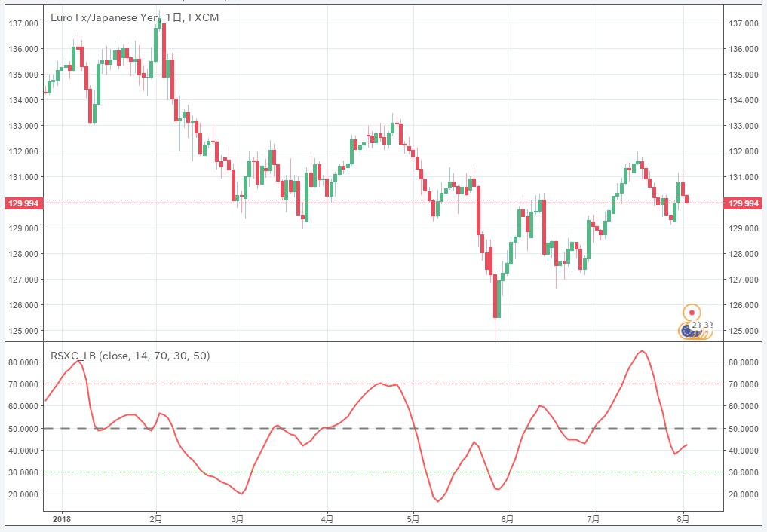This screenshot has width=767, height=532.
Task: Choose 125.000 on the left price axis
Action: [23, 331]
